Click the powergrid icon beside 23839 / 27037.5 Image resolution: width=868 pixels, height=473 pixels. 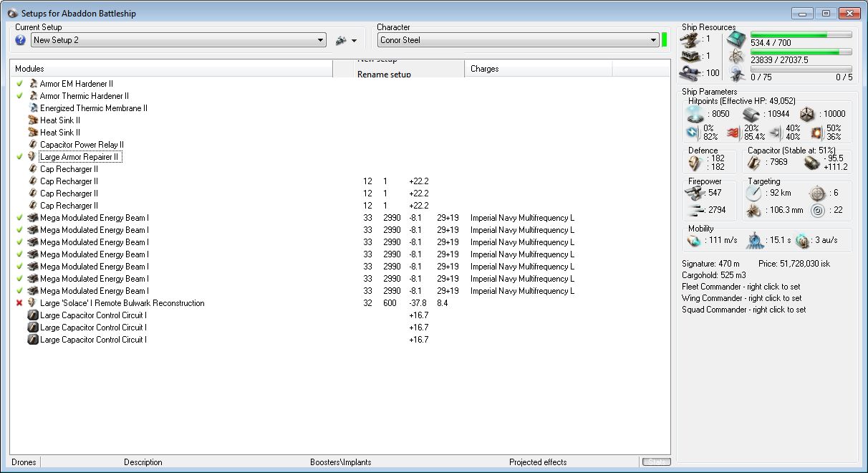coord(736,56)
